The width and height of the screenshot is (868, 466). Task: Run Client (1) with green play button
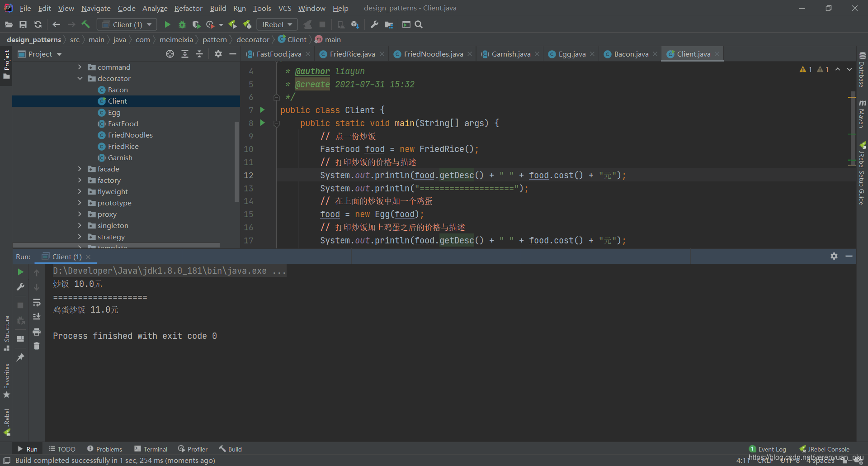(x=167, y=24)
